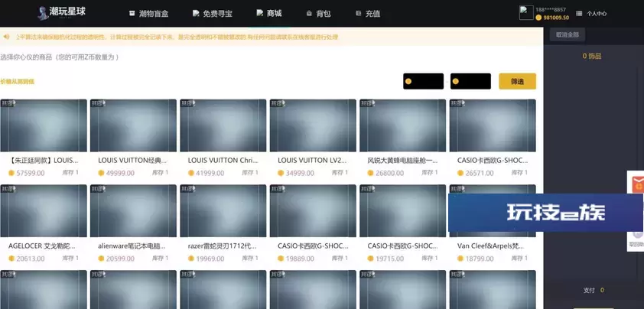Click the price 49999.00
Viewport: 644px width, 309px height.
[120, 173]
